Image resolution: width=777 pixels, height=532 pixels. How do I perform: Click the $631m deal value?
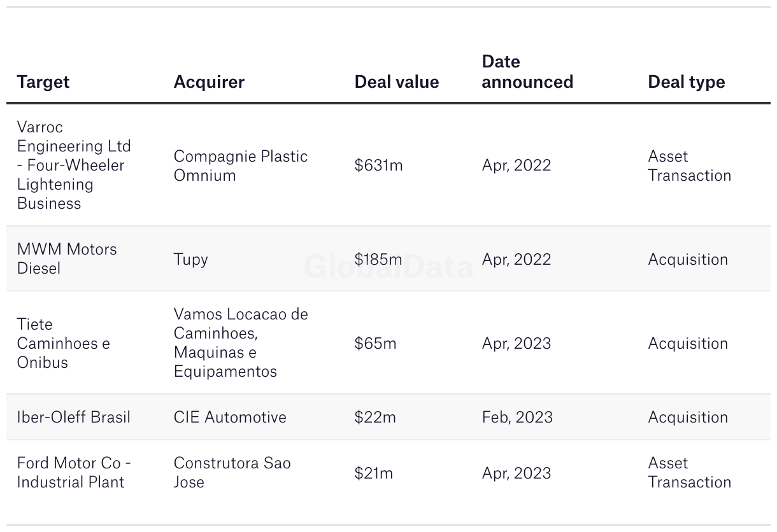[x=379, y=165]
